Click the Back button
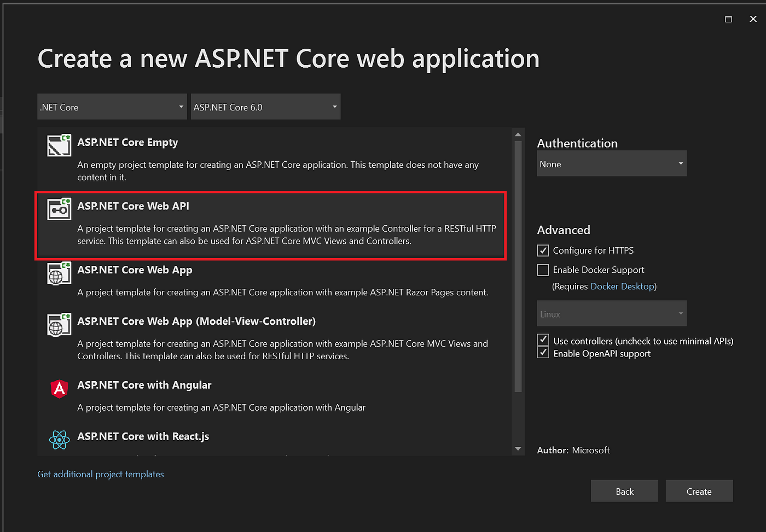Viewport: 766px width, 532px height. tap(624, 491)
